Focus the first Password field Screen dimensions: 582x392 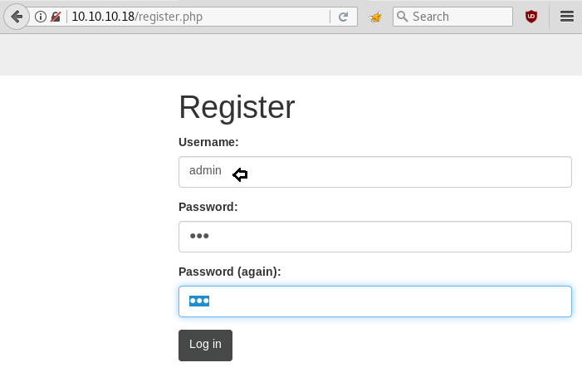[374, 237]
